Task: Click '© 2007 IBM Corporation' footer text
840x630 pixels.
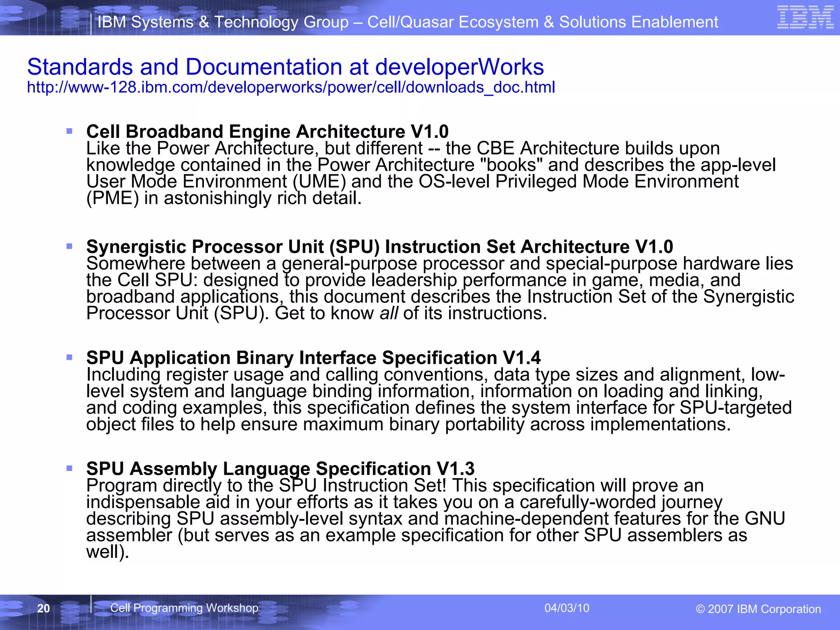Action: point(758,609)
